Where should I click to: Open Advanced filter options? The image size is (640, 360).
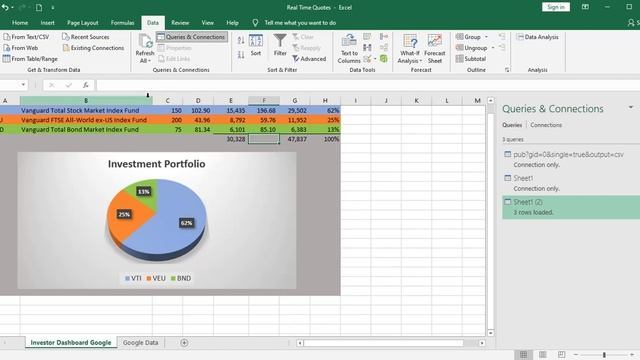tap(309, 59)
